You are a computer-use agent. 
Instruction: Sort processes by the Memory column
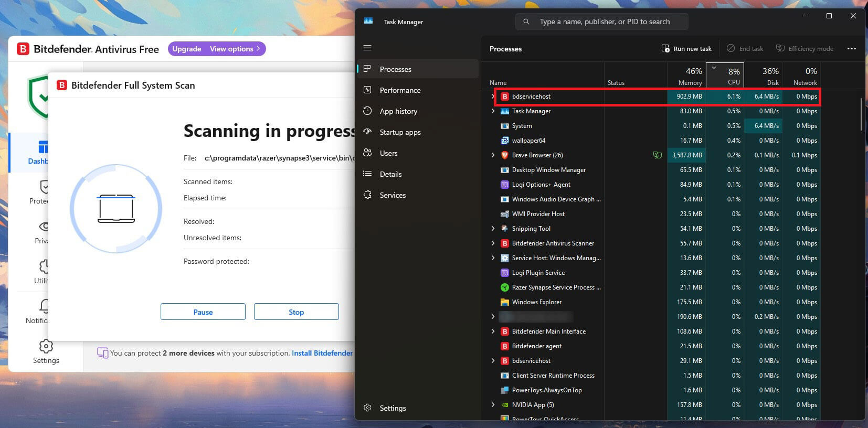coord(687,76)
